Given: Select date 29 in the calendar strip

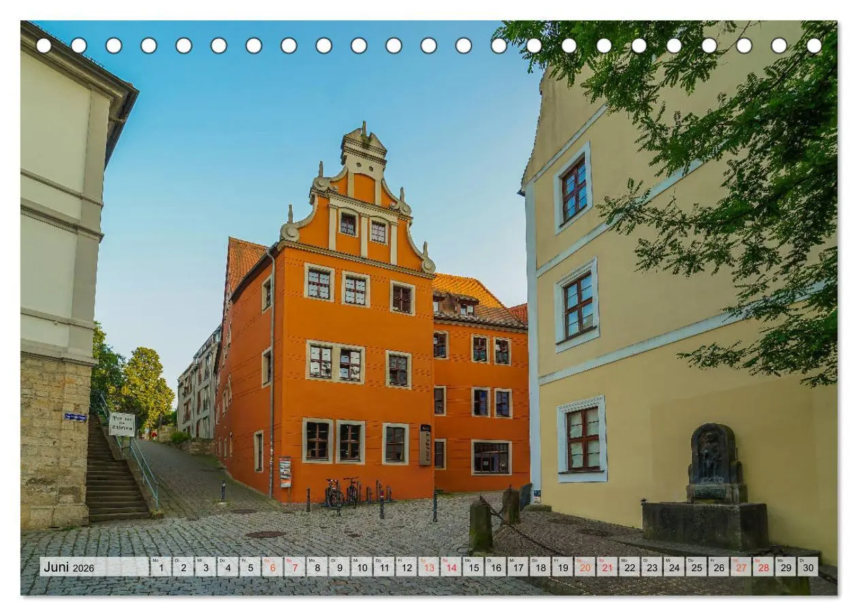Looking at the screenshot, I should [x=785, y=567].
